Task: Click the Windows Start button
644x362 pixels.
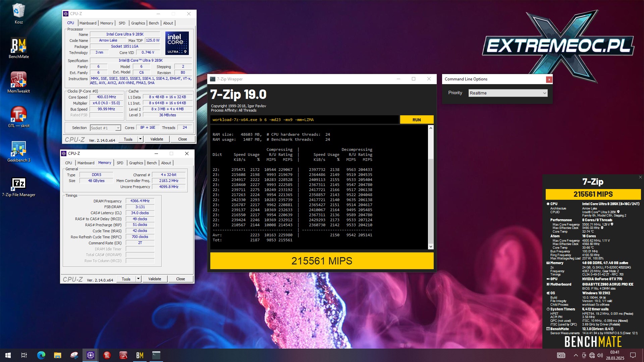Action: 8,355
